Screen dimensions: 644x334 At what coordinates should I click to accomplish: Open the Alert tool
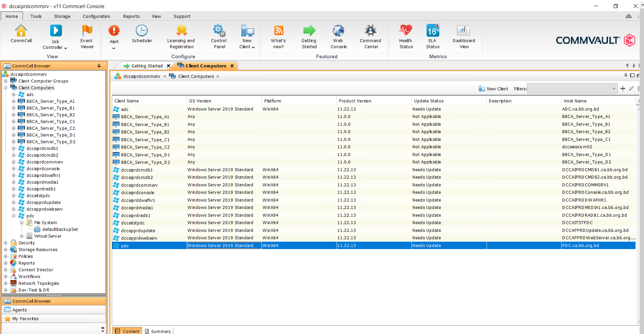114,37
